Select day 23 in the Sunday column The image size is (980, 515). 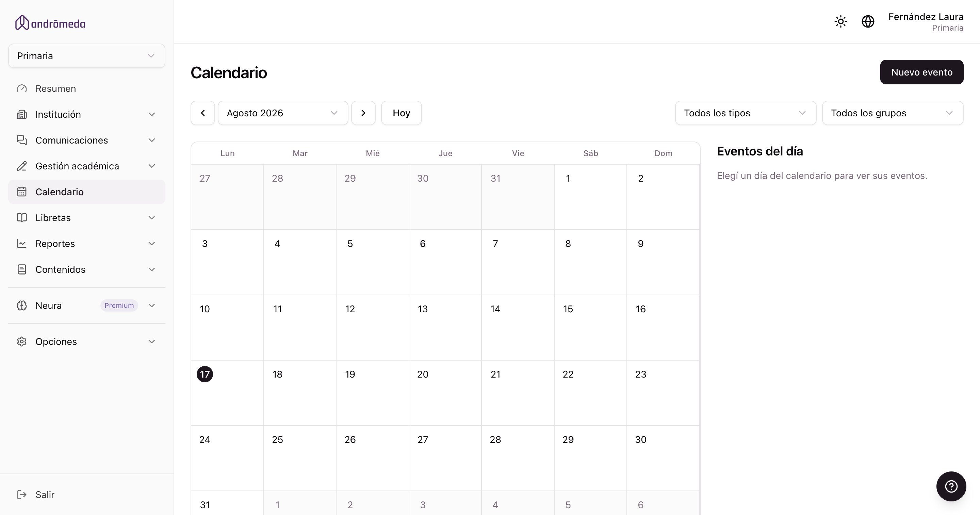[663, 393]
